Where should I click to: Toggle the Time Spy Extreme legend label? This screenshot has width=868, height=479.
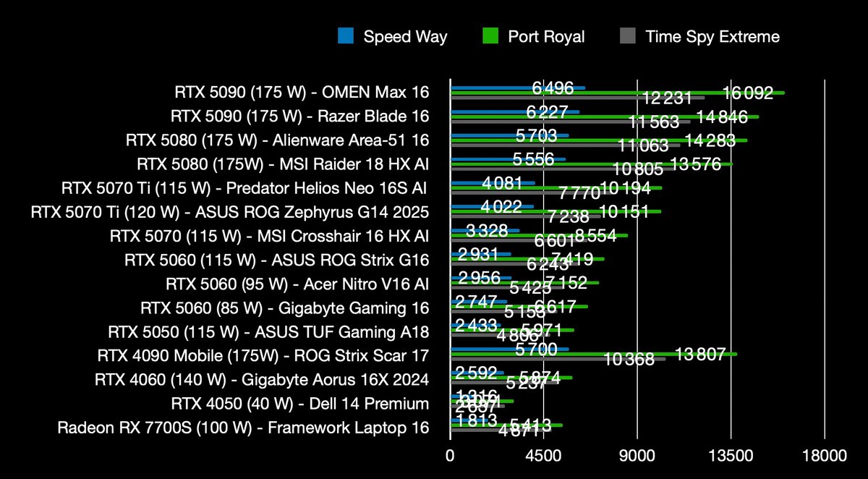(x=712, y=36)
